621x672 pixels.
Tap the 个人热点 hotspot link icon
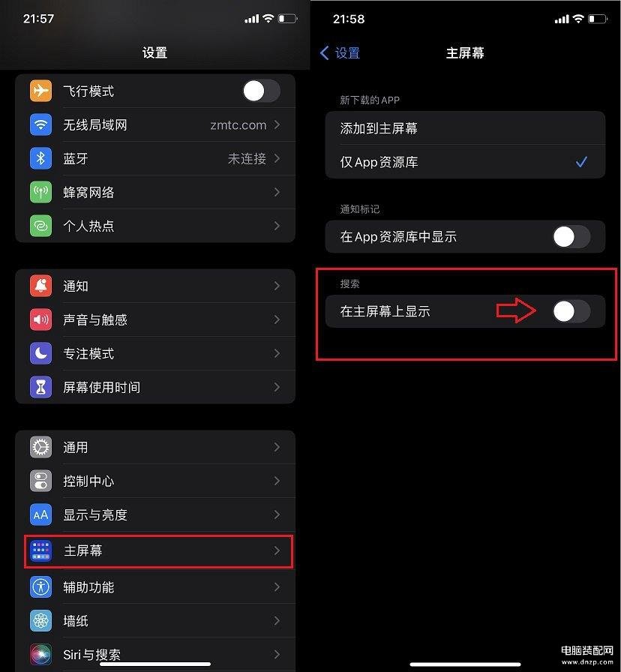pyautogui.click(x=40, y=226)
